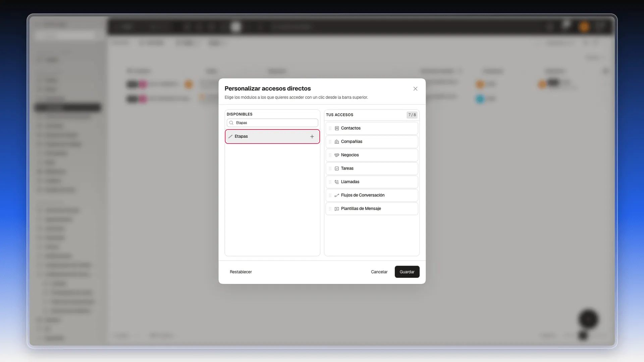The image size is (644, 362).
Task: Click the Etapas stairs icon
Action: [230, 136]
